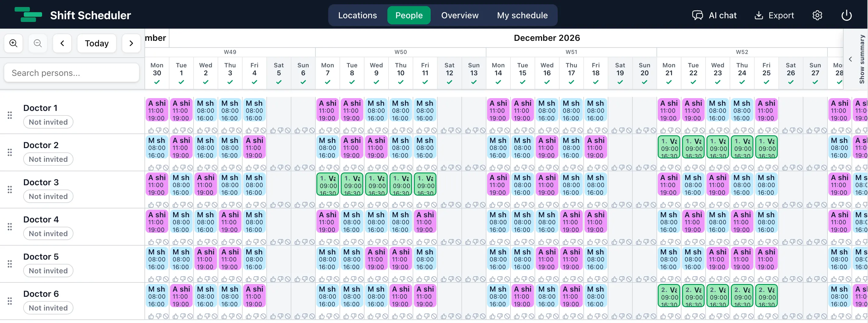This screenshot has height=323, width=868.
Task: Go to the previous period arrow
Action: pyautogui.click(x=62, y=43)
